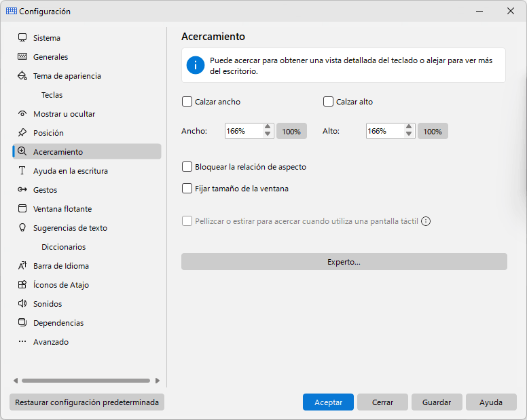Open the Gestos section label
This screenshot has height=420, width=527.
coord(45,190)
